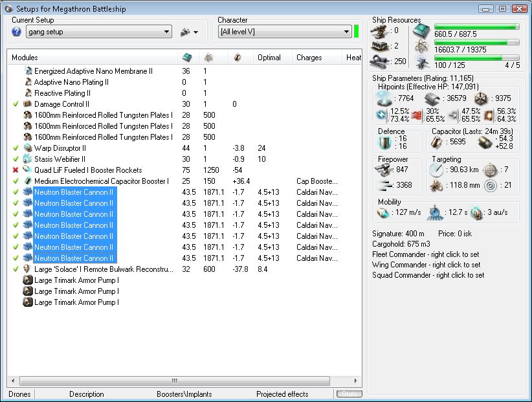Sort by the Modules column header

(x=93, y=58)
